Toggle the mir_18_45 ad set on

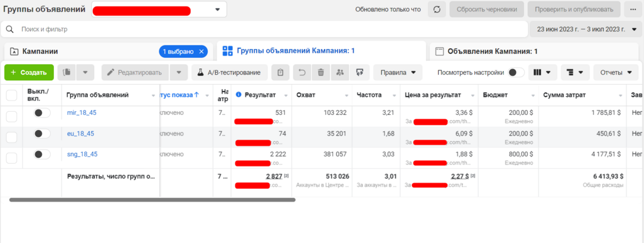(42, 113)
